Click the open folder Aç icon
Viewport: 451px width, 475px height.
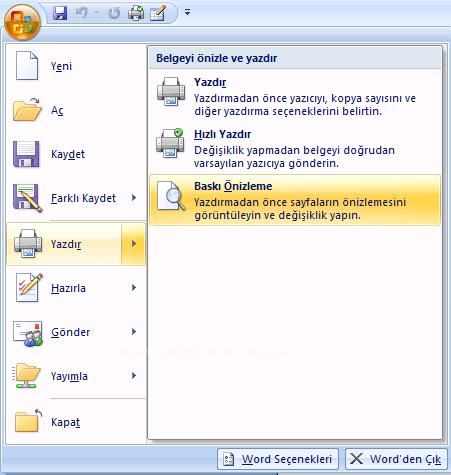coord(27,109)
